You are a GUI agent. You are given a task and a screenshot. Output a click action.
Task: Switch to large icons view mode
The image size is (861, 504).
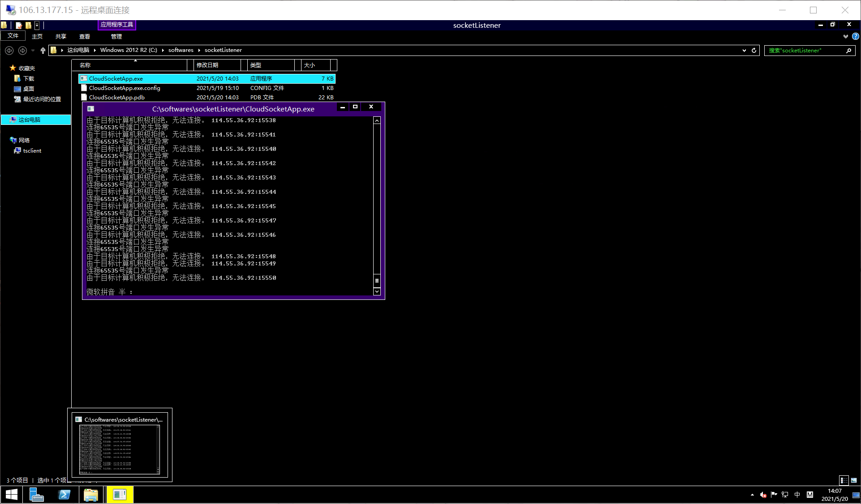(x=854, y=480)
